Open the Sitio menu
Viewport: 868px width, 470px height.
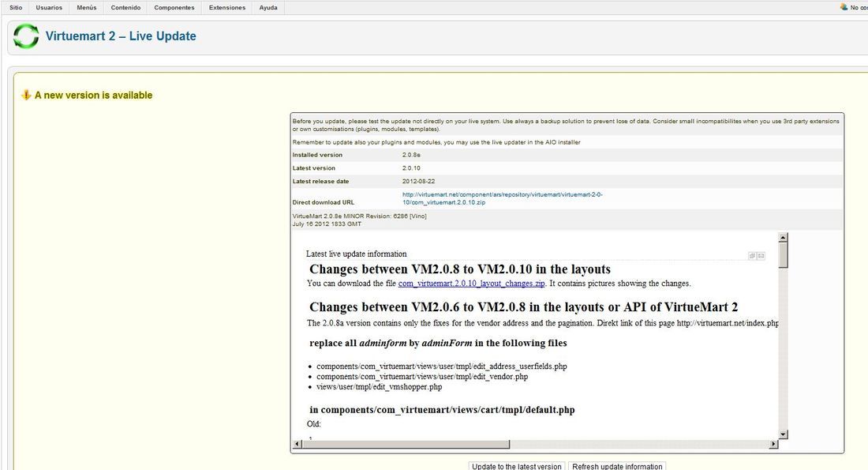[x=16, y=8]
